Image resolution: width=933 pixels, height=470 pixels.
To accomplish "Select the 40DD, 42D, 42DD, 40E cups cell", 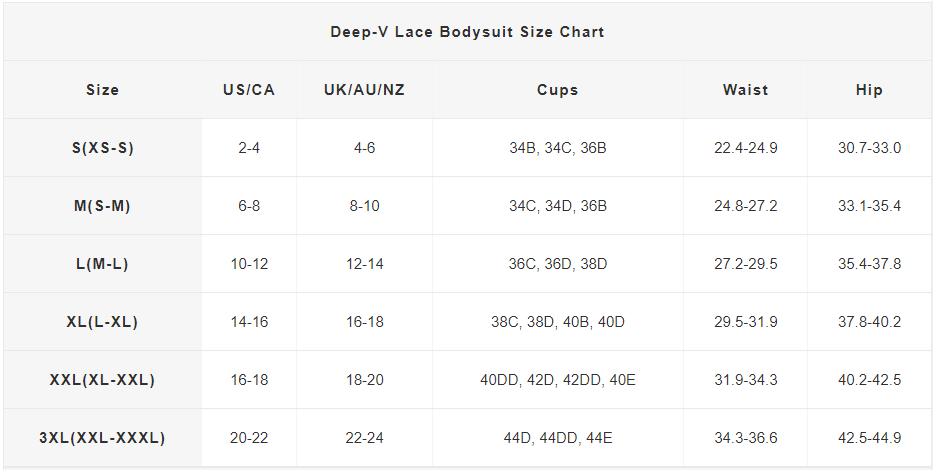I will [558, 380].
